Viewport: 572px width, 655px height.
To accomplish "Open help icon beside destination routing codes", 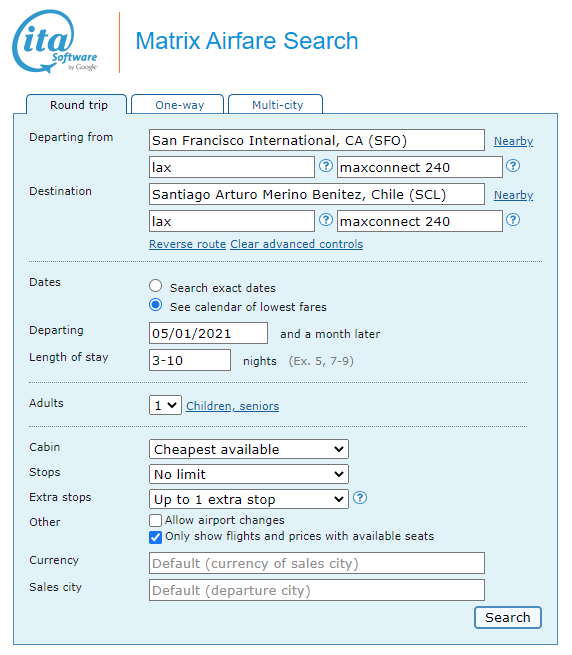I will coord(326,220).
